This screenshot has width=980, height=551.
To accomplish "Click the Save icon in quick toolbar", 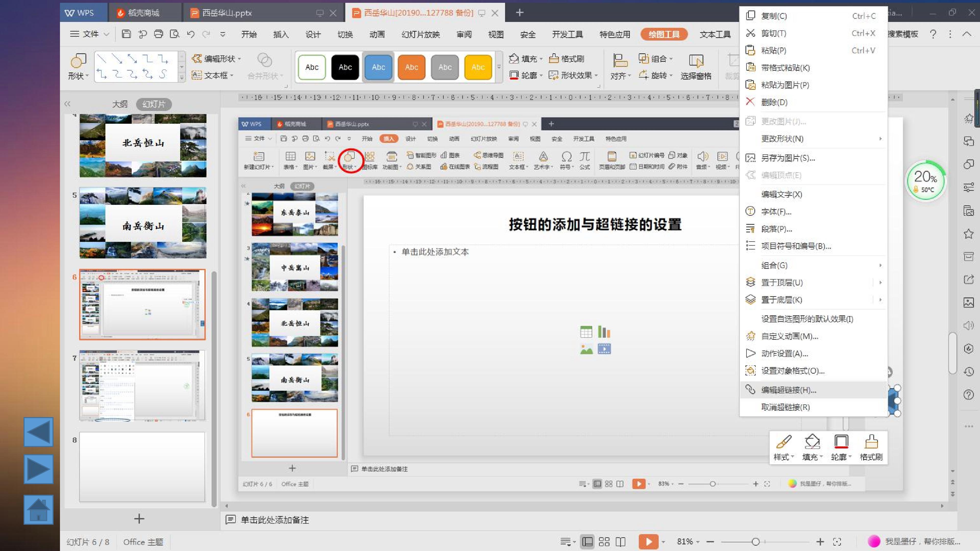I will point(126,34).
